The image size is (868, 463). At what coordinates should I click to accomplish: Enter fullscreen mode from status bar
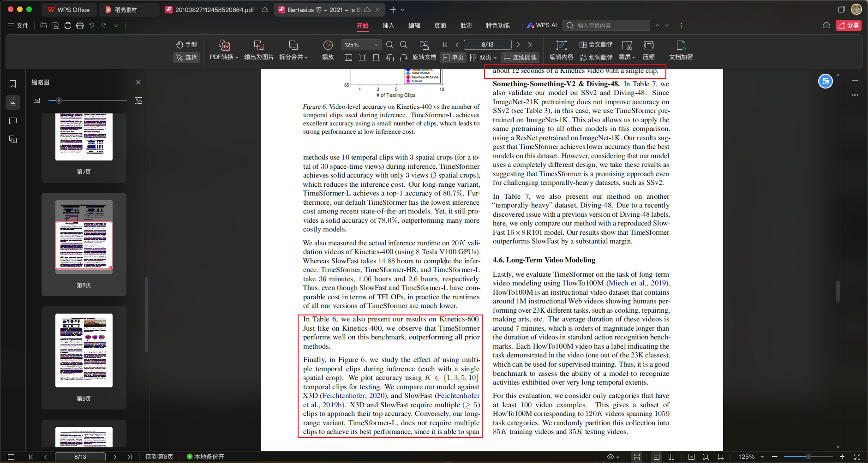point(857,457)
